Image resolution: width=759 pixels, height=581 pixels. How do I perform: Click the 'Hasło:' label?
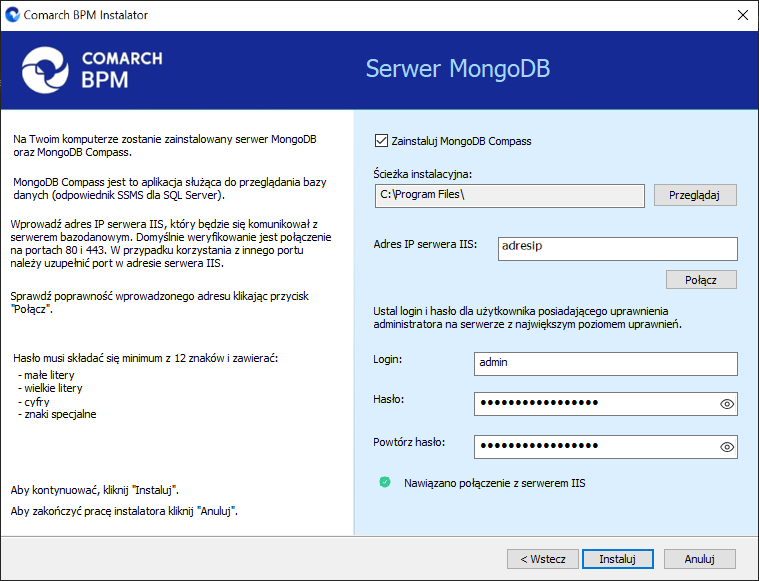pos(389,399)
